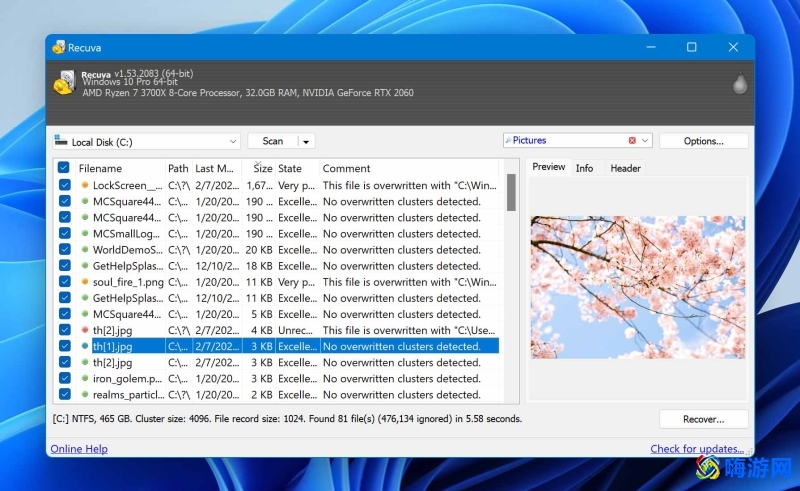Click the Scan button
800x491 pixels.
click(x=272, y=141)
